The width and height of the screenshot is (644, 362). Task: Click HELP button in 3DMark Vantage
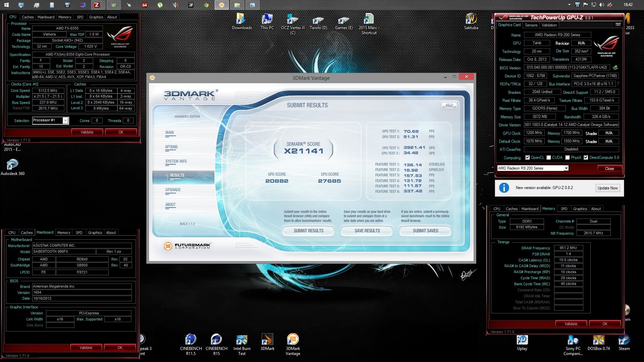click(449, 105)
